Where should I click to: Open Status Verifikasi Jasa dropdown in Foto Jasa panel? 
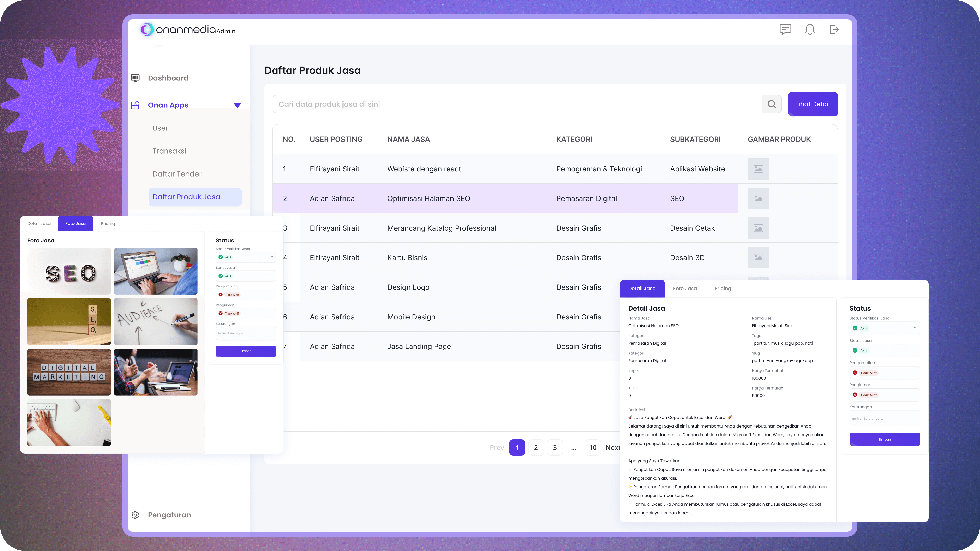[x=245, y=257]
